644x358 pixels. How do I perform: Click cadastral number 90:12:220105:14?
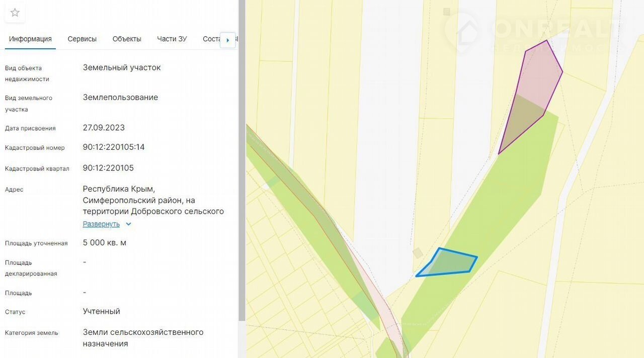click(114, 147)
